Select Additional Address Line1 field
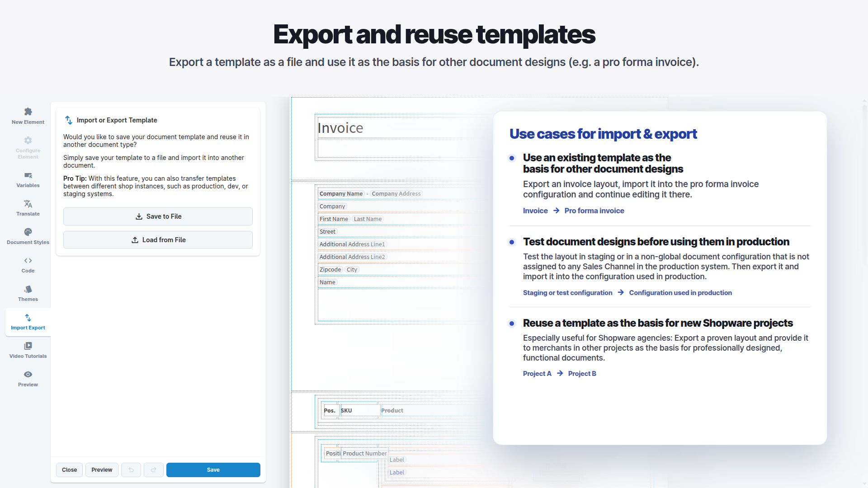The image size is (868, 488). pos(352,244)
